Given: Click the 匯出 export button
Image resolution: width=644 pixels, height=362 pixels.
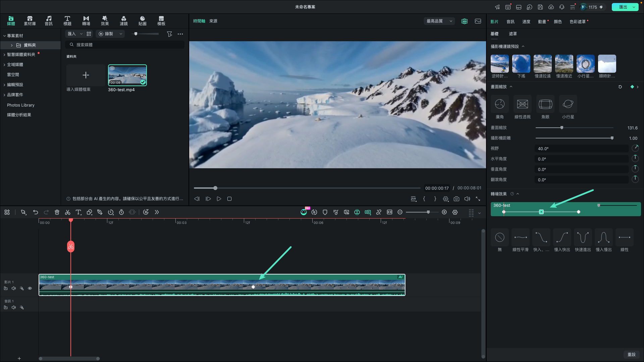Looking at the screenshot, I should point(623,7).
